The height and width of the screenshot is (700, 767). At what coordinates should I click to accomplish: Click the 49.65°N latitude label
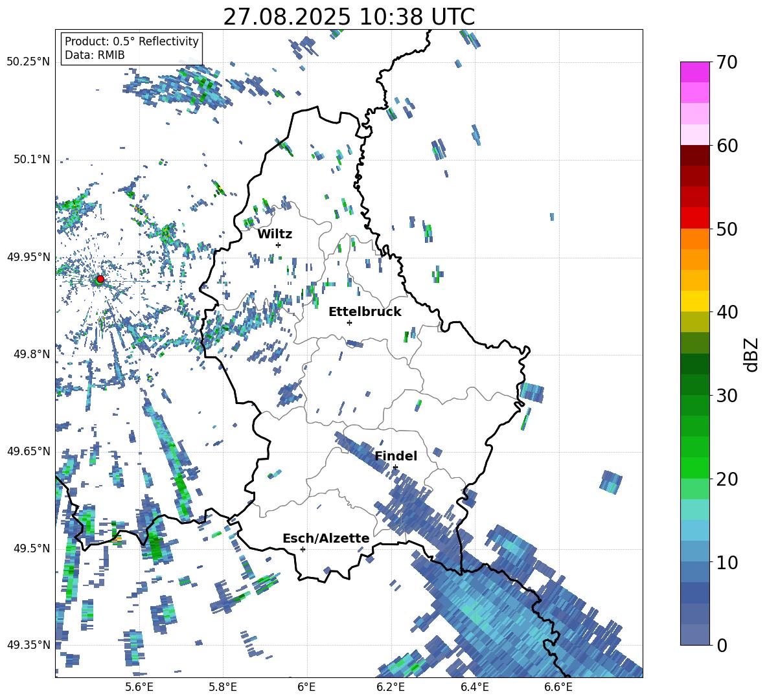(x=29, y=451)
